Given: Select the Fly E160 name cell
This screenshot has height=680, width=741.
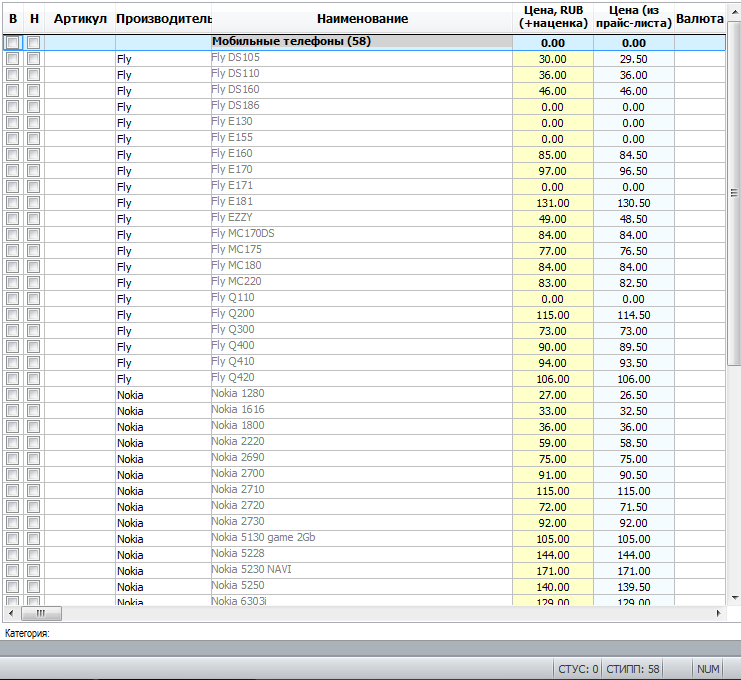Looking at the screenshot, I should point(362,155).
